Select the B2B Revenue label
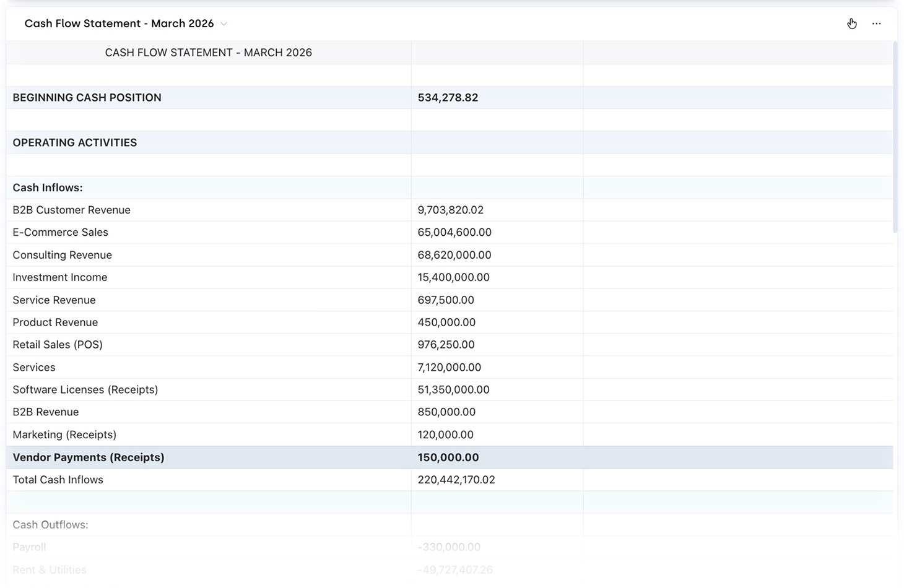This screenshot has height=588, width=904. pos(46,412)
